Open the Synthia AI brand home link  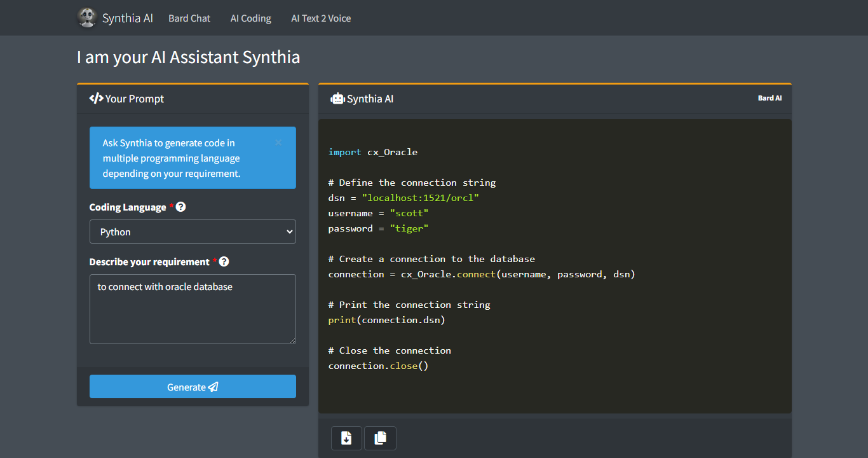click(x=127, y=18)
